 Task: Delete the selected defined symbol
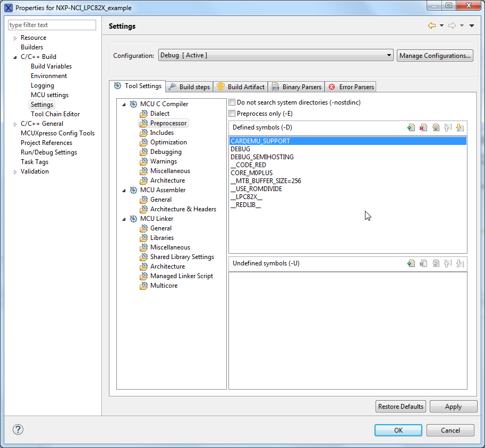pos(423,127)
